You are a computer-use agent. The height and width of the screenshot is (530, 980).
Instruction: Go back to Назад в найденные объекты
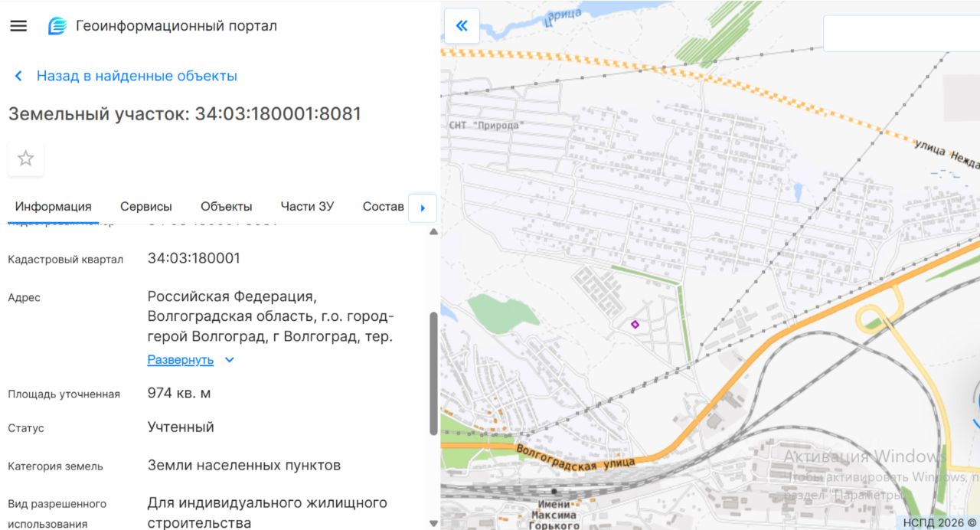coord(126,76)
